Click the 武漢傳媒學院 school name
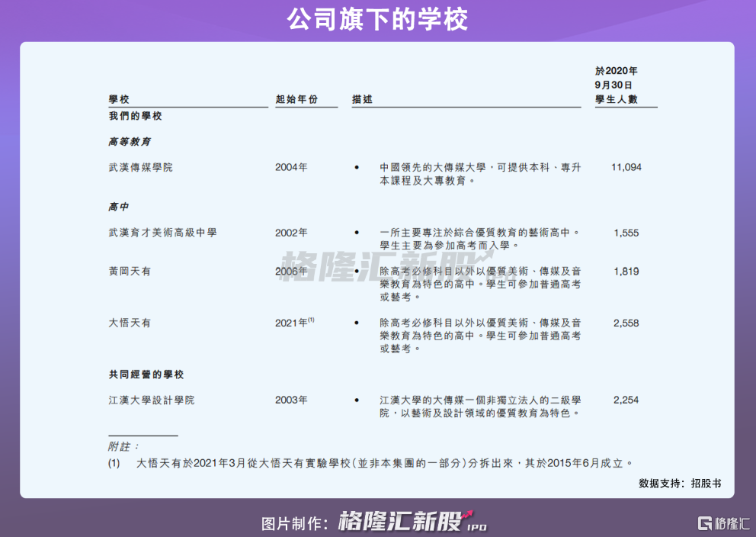The image size is (756, 537). pyautogui.click(x=140, y=167)
